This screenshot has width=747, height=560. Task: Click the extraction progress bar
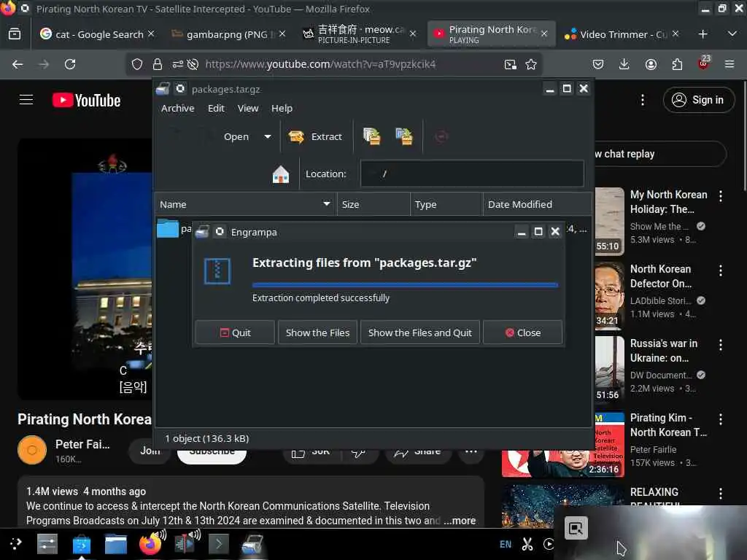(405, 285)
